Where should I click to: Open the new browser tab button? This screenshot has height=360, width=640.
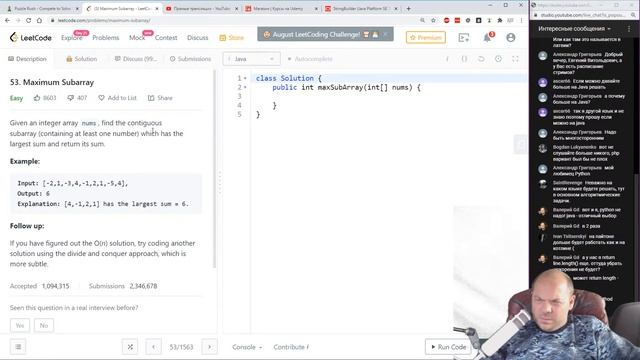click(409, 8)
